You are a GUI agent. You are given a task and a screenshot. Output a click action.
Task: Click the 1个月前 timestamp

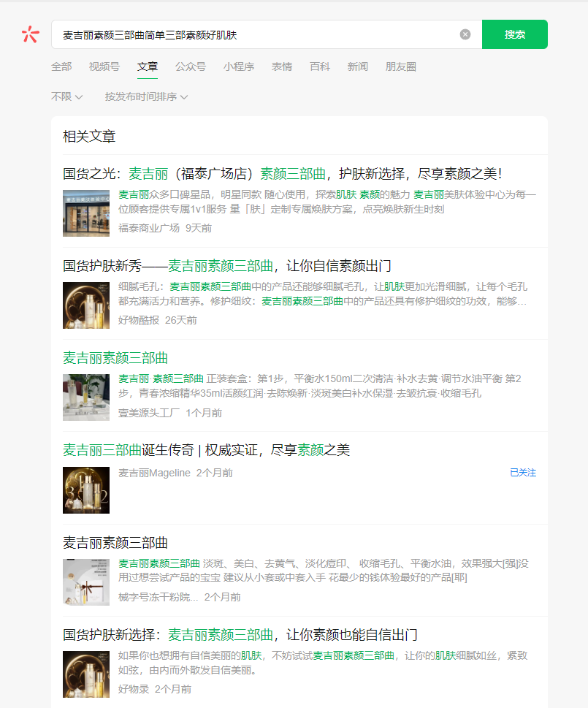click(x=204, y=413)
